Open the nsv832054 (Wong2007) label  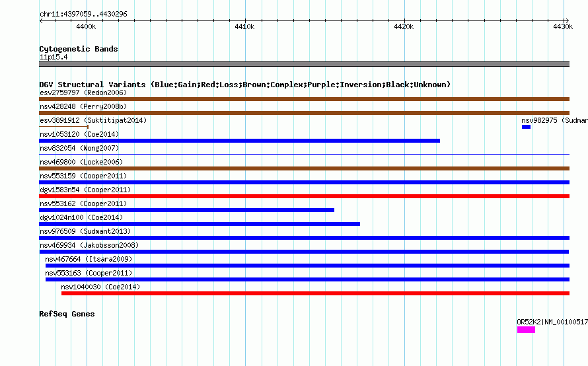[x=79, y=148]
